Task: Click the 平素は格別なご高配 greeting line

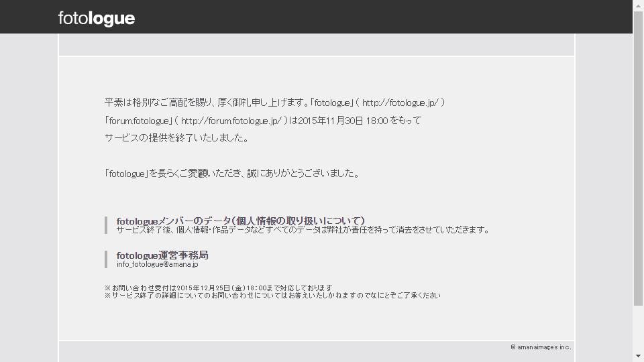Action: [x=274, y=103]
